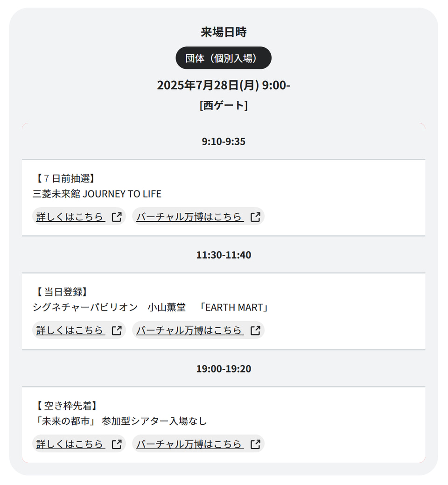Click the 19:00-19:20 time header
The height and width of the screenshot is (485, 448).
(224, 369)
